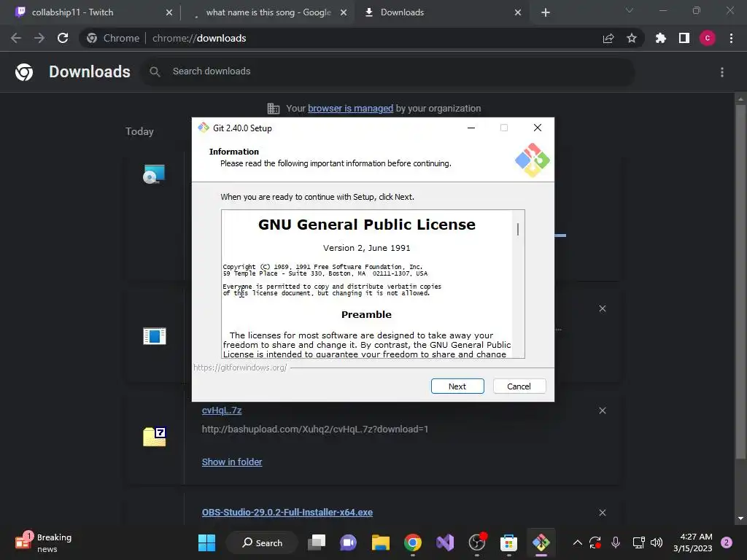Open volume control in tray

coord(657,542)
